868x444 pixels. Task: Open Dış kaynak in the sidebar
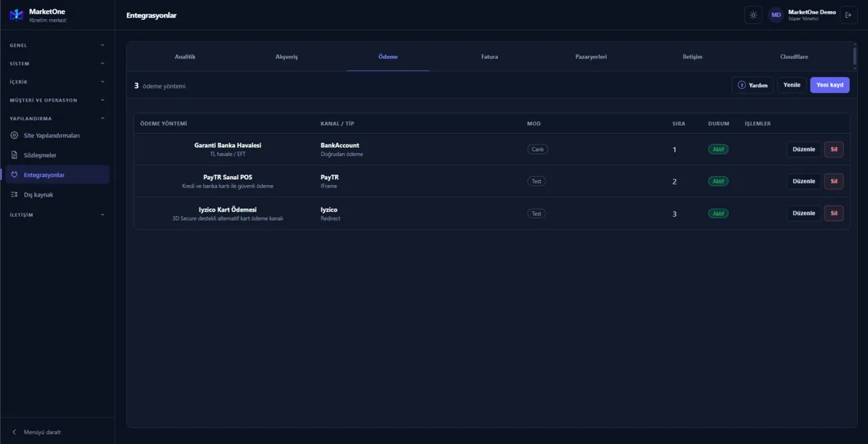coord(57,195)
